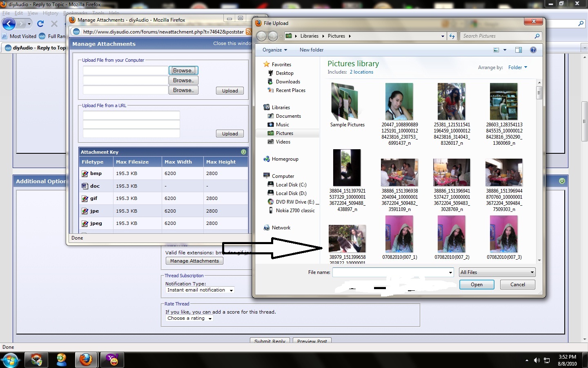Switch to the diyAudio Reply to Topic tab

pos(35,48)
